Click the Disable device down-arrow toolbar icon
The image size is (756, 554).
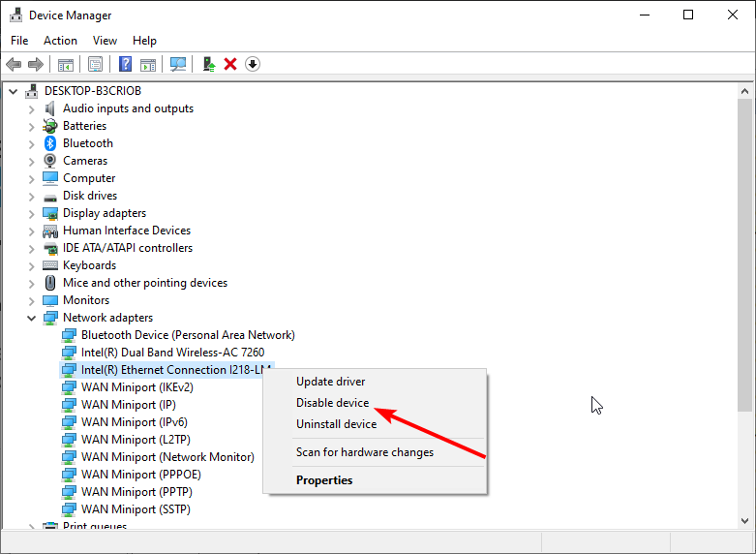point(253,64)
